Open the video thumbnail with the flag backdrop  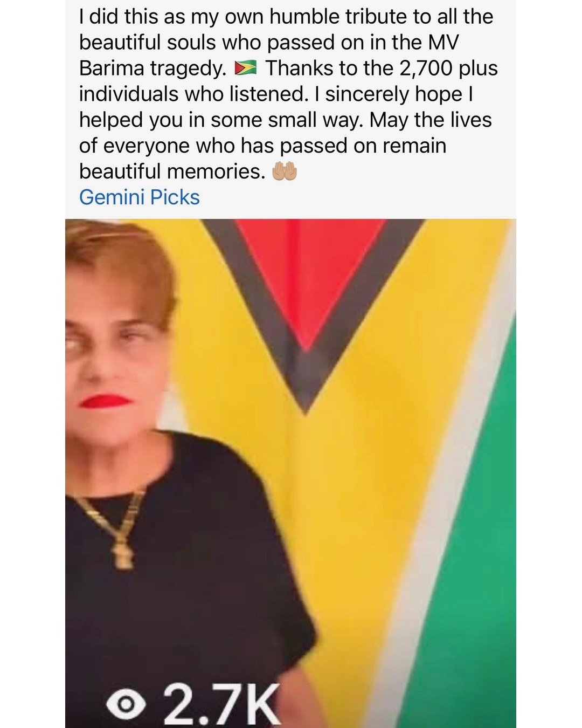pyautogui.click(x=290, y=473)
